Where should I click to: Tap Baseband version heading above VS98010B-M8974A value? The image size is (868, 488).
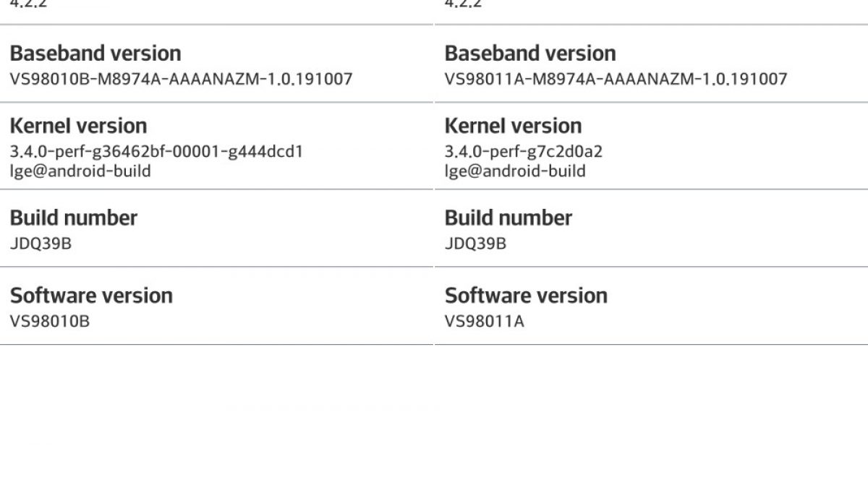tap(95, 53)
